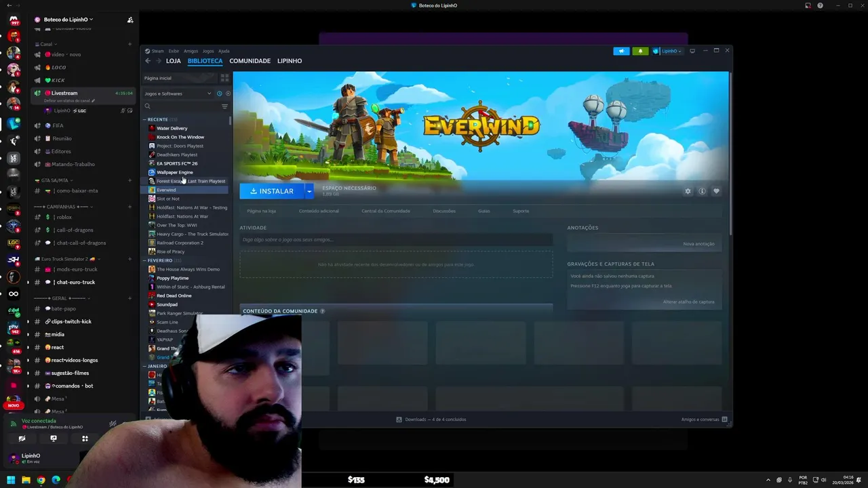Select Red Dead Online in the library list

click(x=174, y=296)
